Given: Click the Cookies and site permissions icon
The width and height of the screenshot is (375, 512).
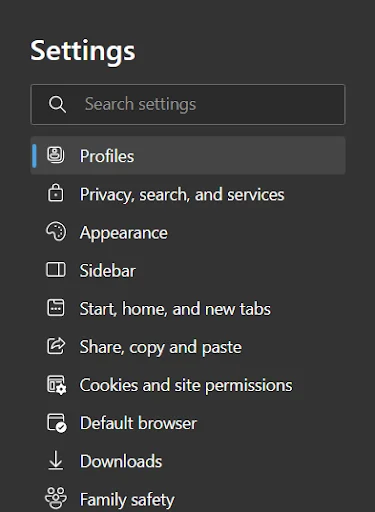Looking at the screenshot, I should point(56,385).
